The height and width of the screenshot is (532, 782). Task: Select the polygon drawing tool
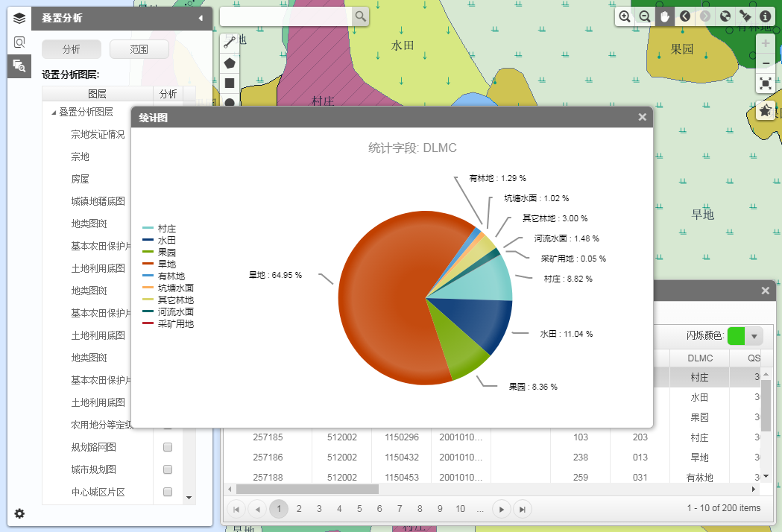230,63
